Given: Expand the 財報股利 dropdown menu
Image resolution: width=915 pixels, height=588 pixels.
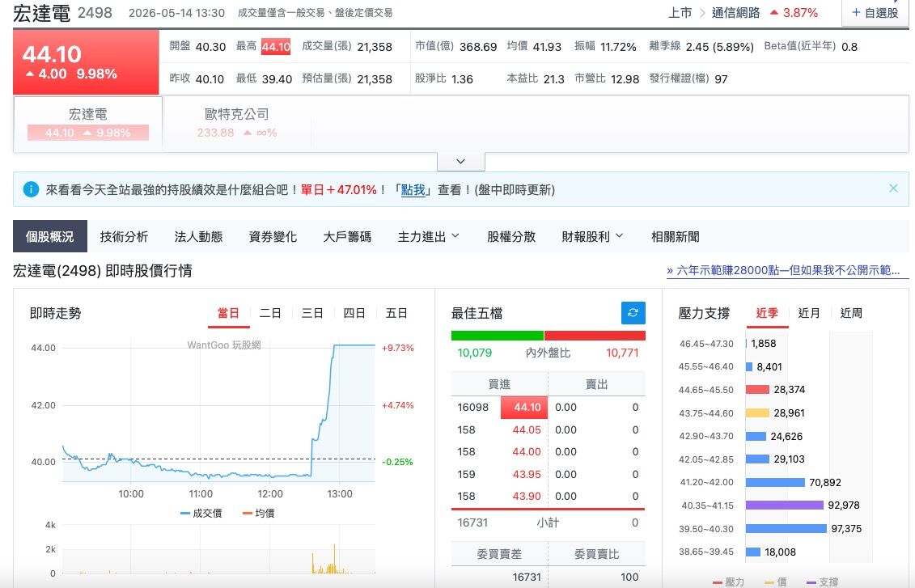Looking at the screenshot, I should tap(592, 236).
